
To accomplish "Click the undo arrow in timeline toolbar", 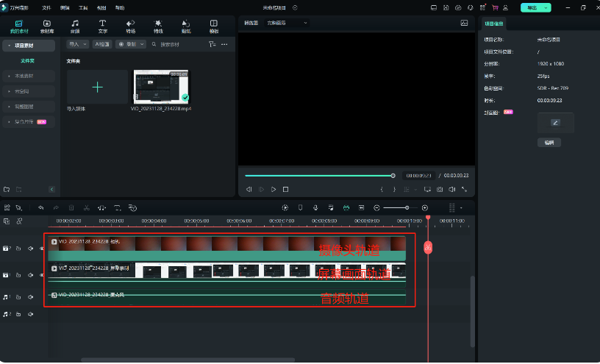I will (41, 208).
